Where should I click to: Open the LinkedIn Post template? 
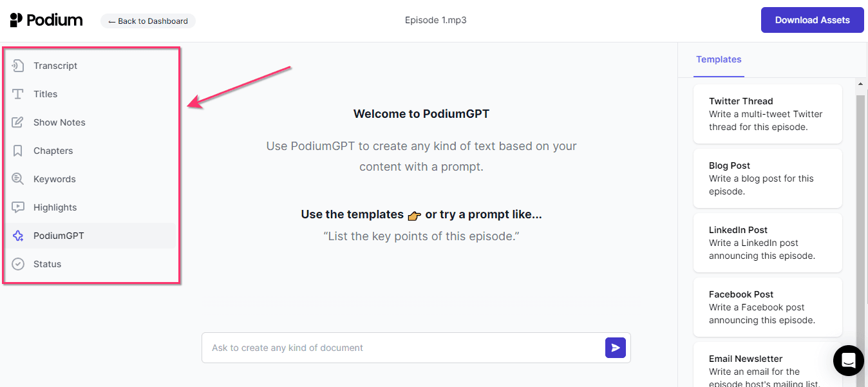tap(768, 242)
